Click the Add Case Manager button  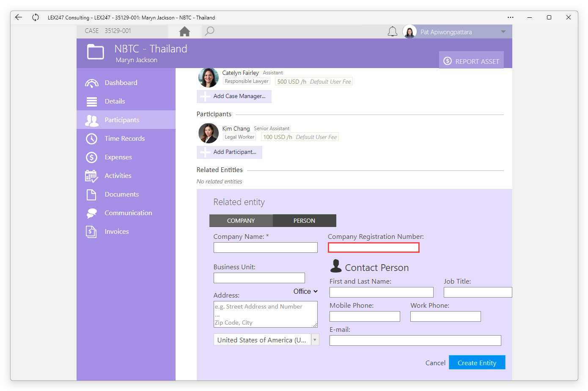point(234,96)
